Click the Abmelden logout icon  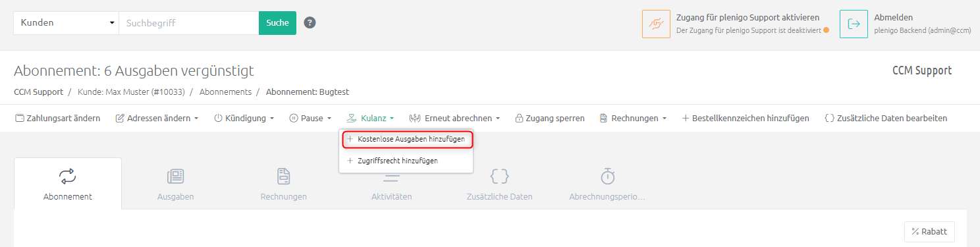coord(854,24)
